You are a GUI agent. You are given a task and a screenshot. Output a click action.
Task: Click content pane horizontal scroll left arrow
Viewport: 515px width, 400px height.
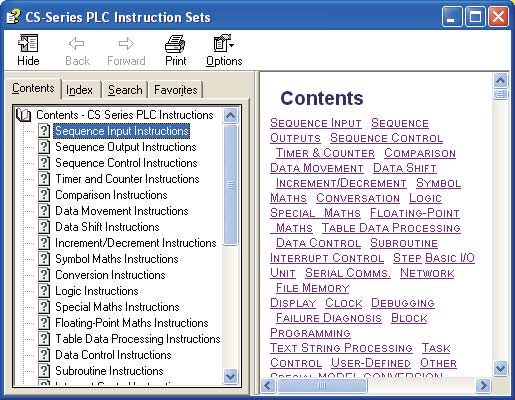[269, 386]
